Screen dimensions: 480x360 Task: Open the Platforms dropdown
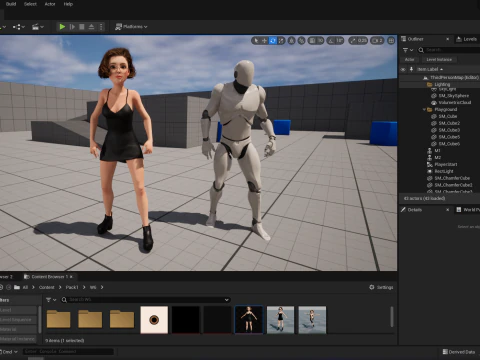(x=131, y=27)
